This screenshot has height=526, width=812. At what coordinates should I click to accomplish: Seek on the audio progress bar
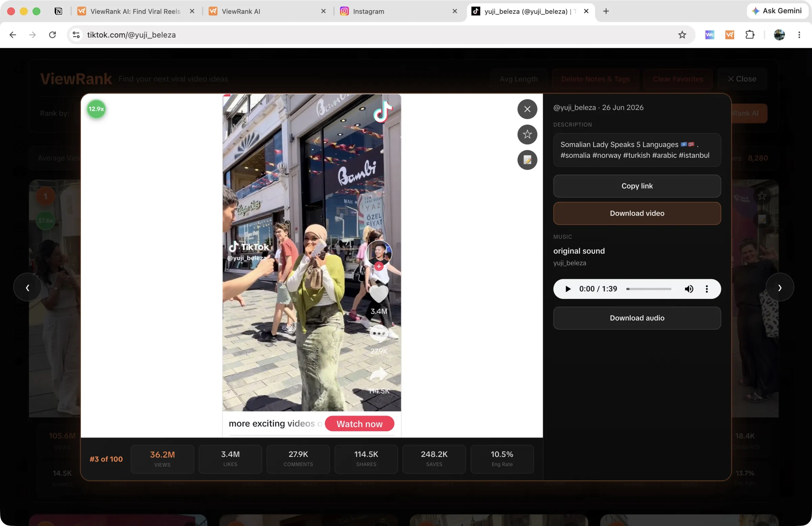649,289
